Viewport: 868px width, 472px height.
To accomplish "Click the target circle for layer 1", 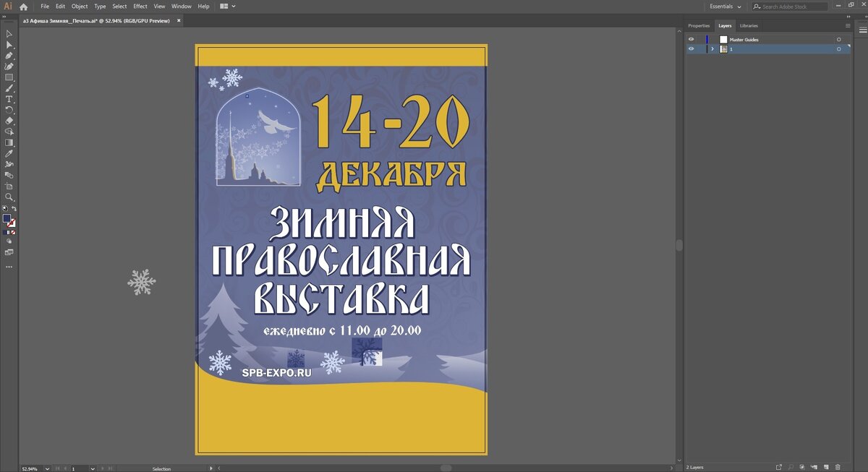I will coord(838,48).
